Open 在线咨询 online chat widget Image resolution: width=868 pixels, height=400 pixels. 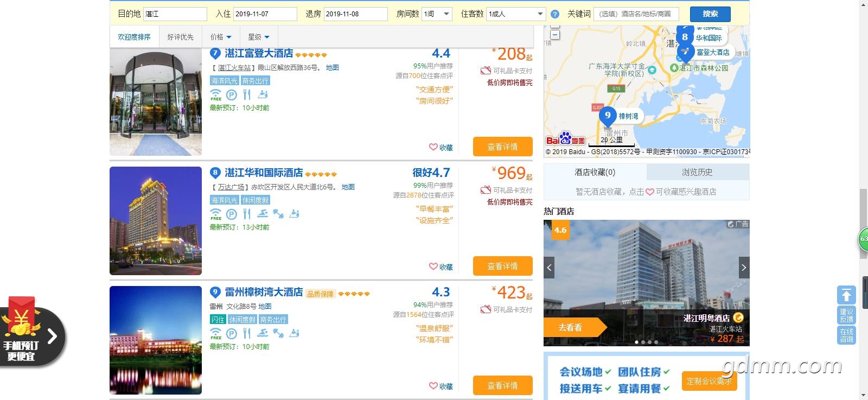tap(846, 335)
